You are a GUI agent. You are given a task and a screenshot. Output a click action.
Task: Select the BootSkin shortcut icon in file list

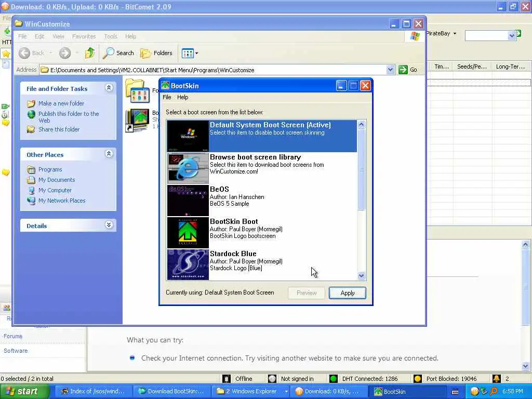point(137,121)
